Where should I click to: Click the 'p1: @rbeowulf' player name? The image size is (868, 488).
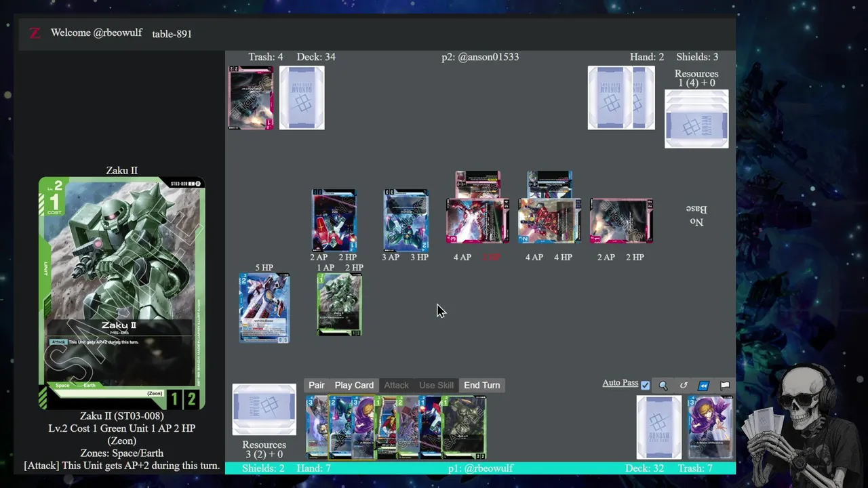tap(480, 468)
